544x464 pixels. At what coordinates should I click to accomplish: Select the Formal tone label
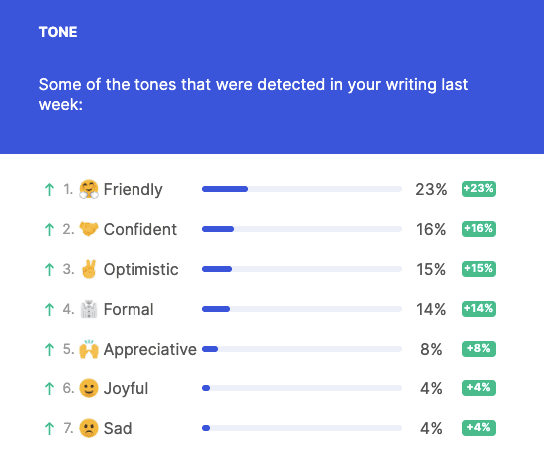[128, 309]
